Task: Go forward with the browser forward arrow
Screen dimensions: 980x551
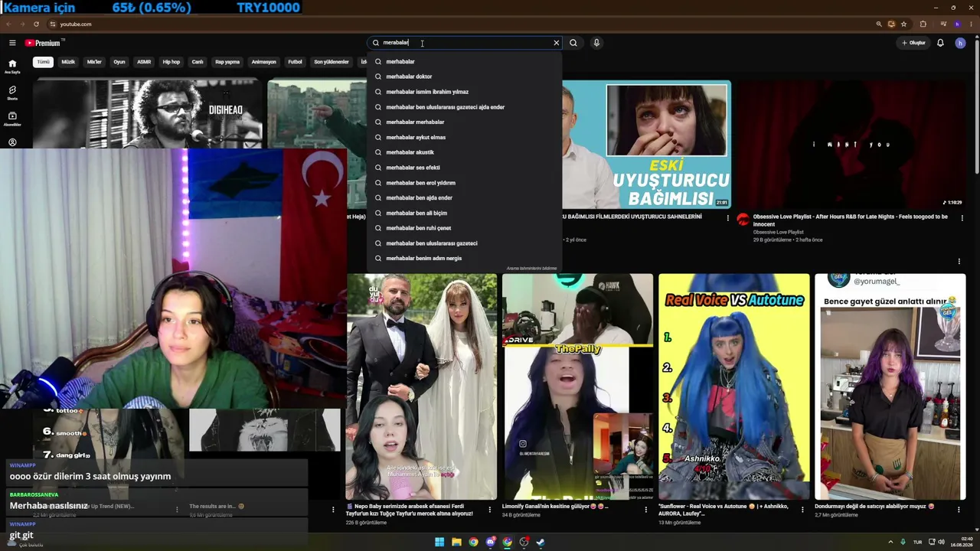Action: pos(22,24)
